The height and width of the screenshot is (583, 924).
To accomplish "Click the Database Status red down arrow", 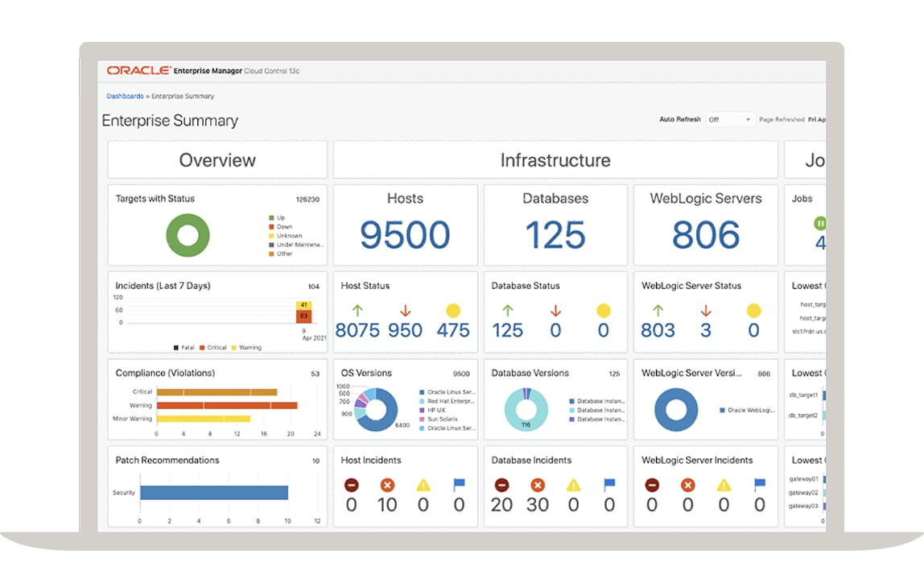I will tap(555, 310).
